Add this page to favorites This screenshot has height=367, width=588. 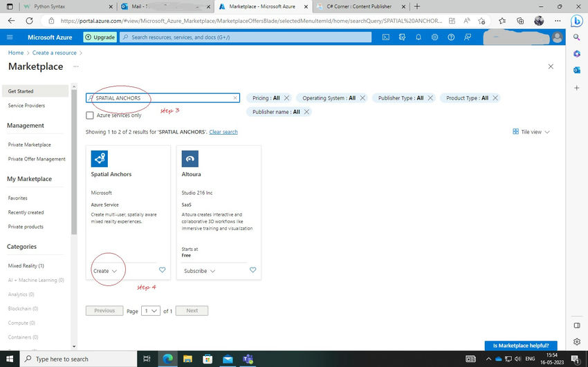[x=482, y=21]
